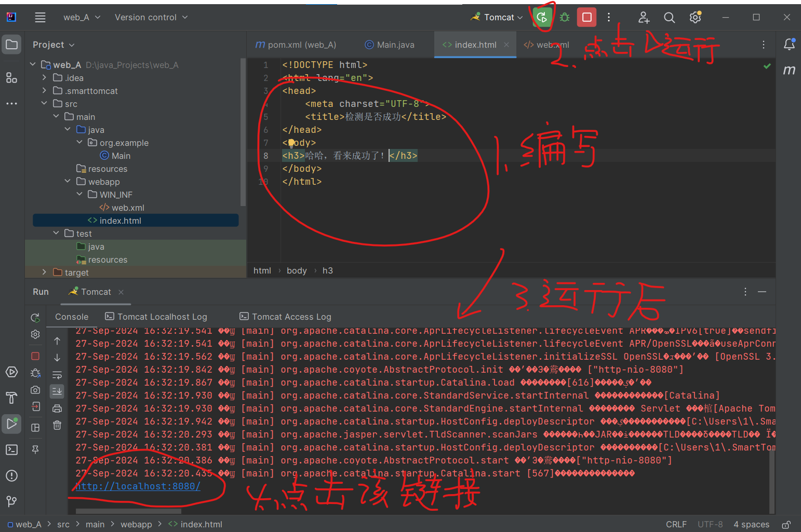Jump up the stack trace arrow
The height and width of the screenshot is (532, 801).
[x=57, y=341]
